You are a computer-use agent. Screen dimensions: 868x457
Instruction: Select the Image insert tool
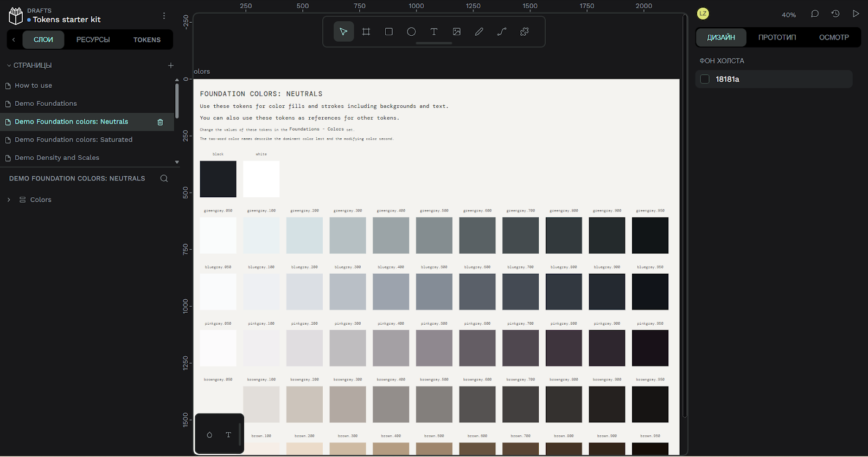(457, 32)
